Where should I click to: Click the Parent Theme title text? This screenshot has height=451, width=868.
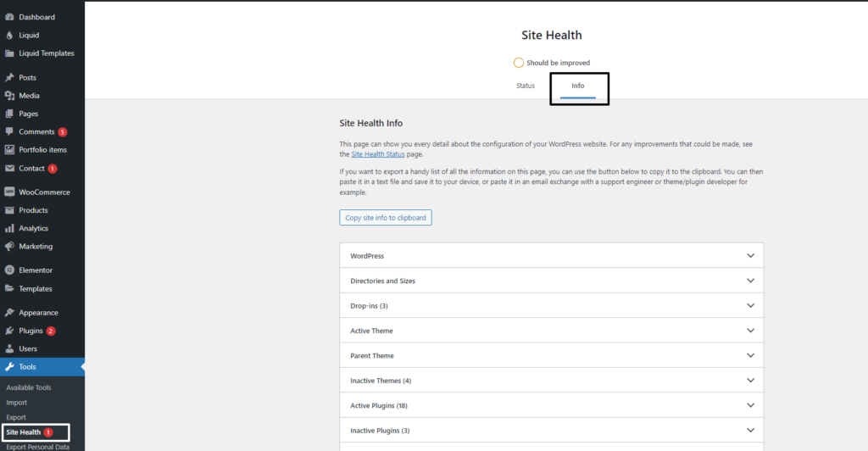[372, 356]
